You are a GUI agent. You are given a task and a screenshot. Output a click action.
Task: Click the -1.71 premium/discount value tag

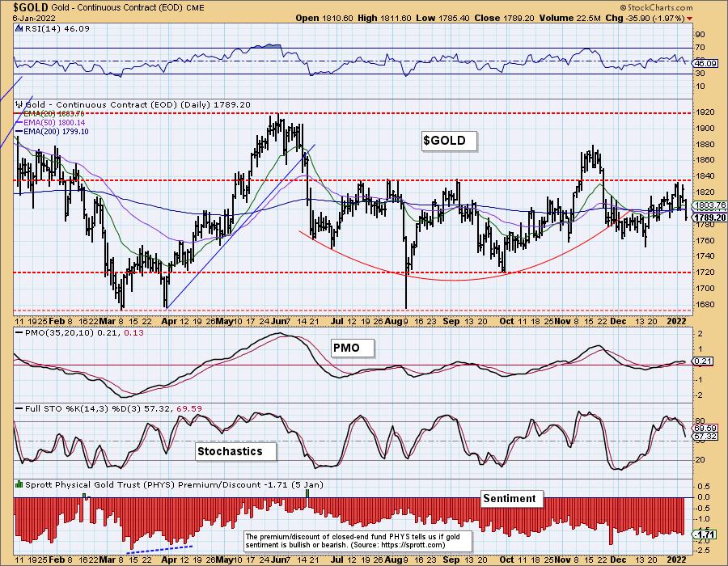pos(704,534)
